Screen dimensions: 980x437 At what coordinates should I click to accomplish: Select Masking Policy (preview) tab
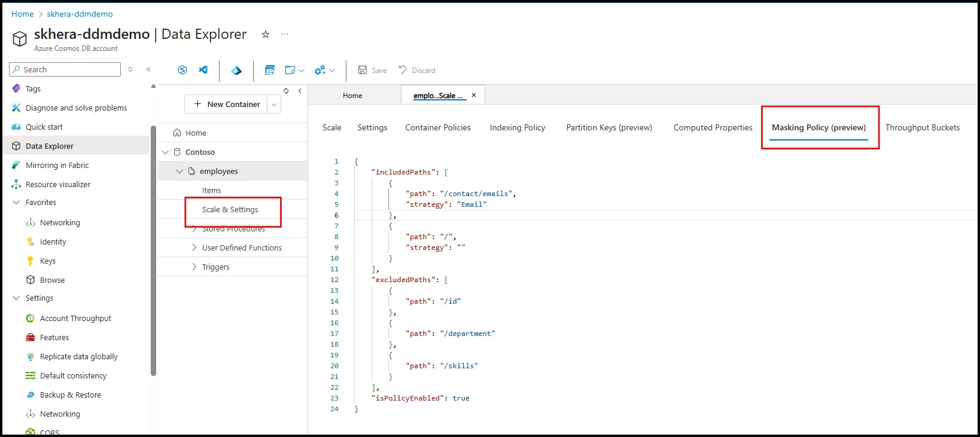click(818, 127)
